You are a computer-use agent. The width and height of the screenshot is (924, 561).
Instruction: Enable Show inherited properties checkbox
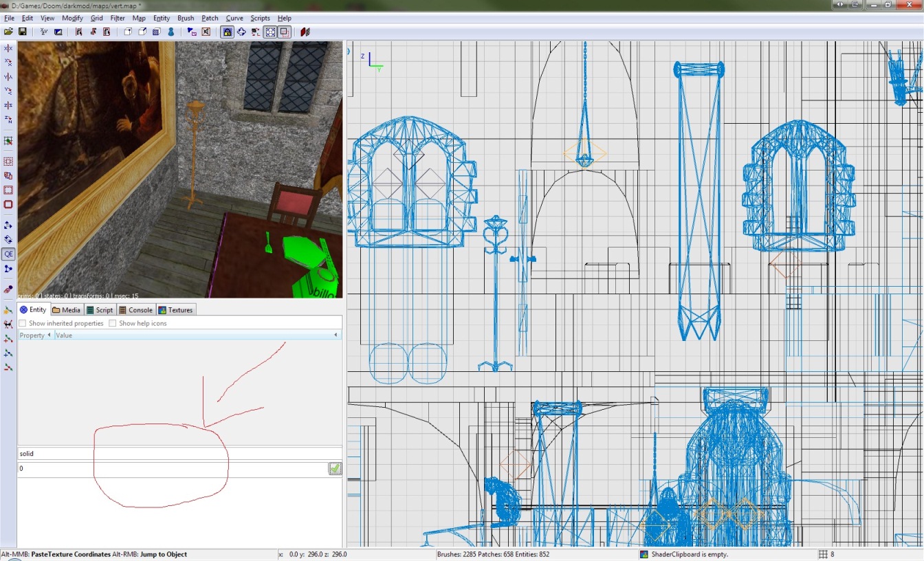(23, 323)
